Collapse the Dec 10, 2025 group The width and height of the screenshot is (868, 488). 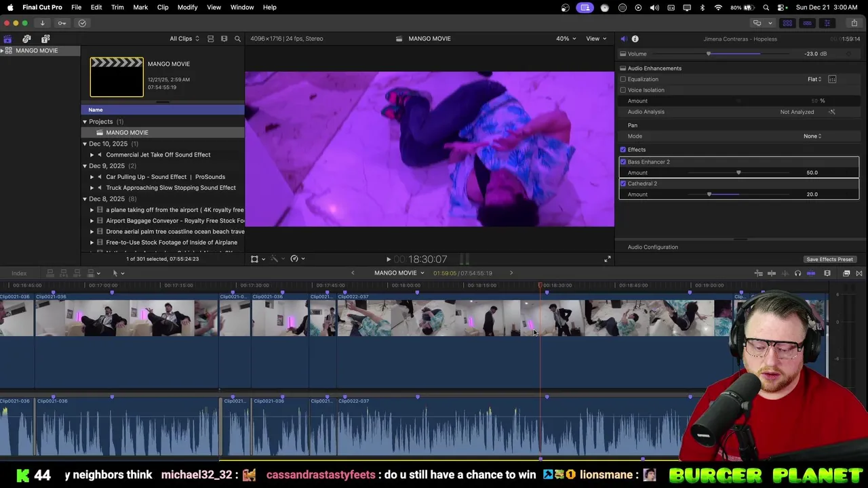(x=85, y=144)
